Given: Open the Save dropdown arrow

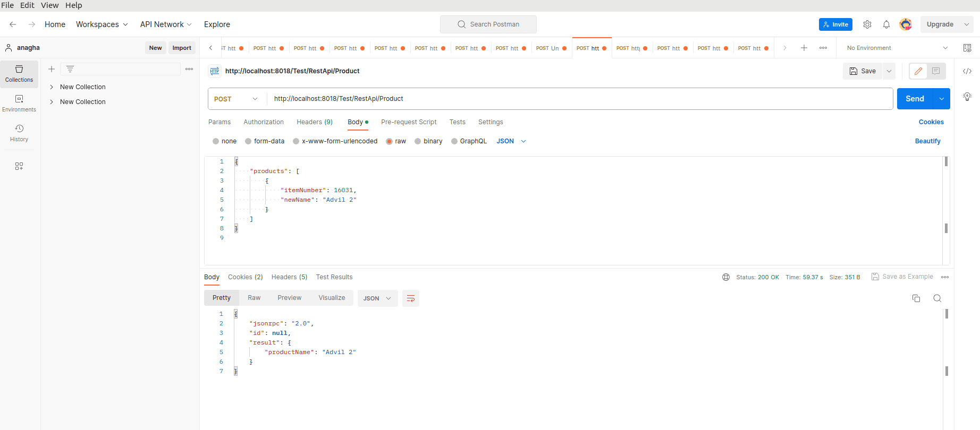Looking at the screenshot, I should coord(889,71).
